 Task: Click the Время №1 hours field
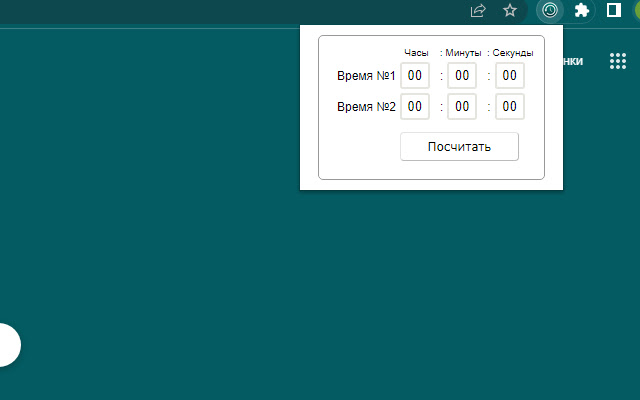click(415, 76)
